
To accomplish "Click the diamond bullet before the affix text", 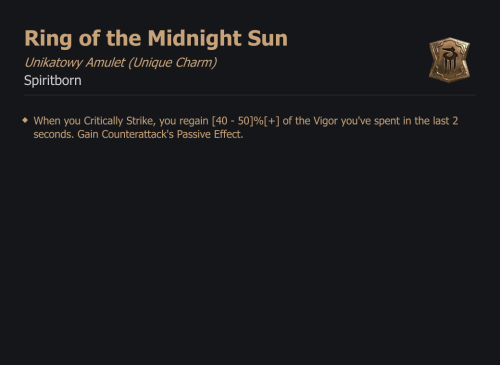I will tap(25, 120).
